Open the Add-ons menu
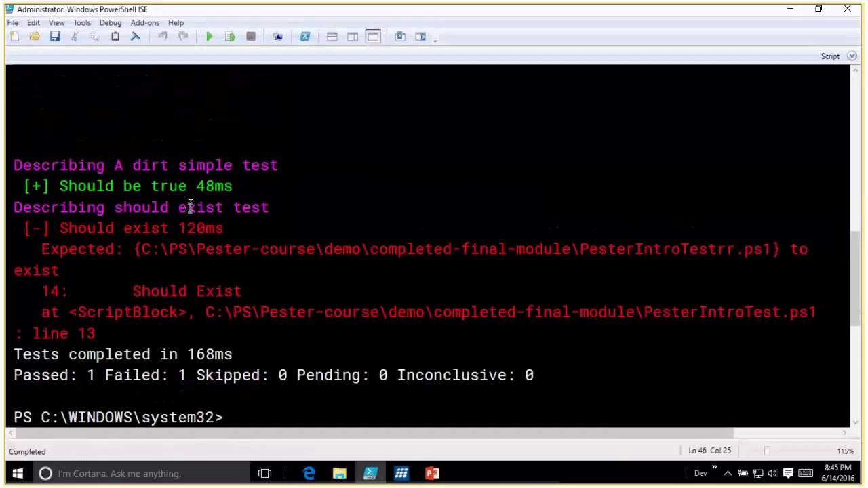 pyautogui.click(x=144, y=22)
